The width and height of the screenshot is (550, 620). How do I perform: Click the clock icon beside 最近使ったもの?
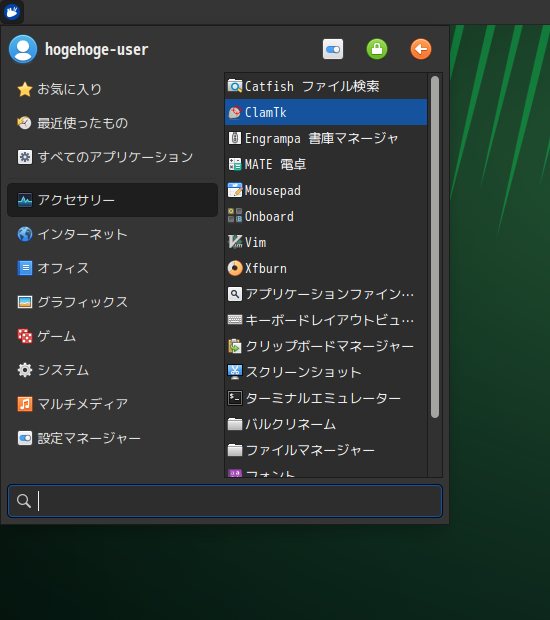(x=25, y=123)
